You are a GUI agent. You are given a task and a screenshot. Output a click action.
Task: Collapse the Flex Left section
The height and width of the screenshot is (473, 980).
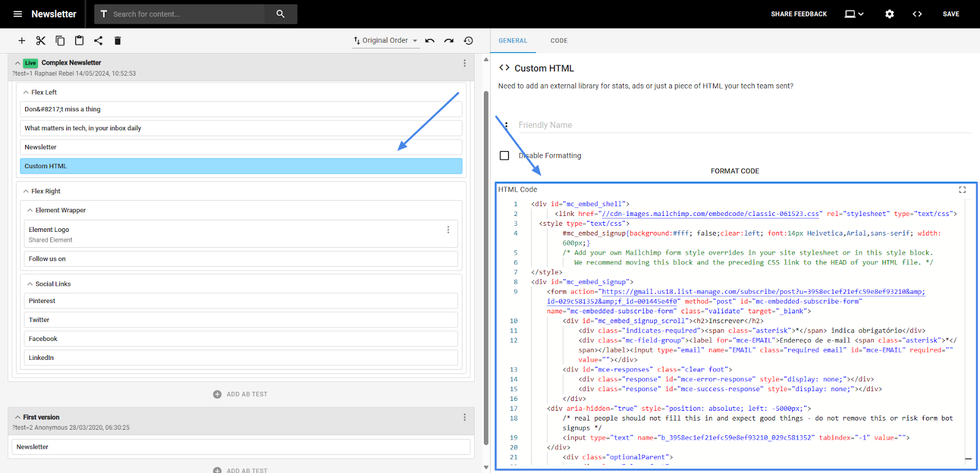26,92
